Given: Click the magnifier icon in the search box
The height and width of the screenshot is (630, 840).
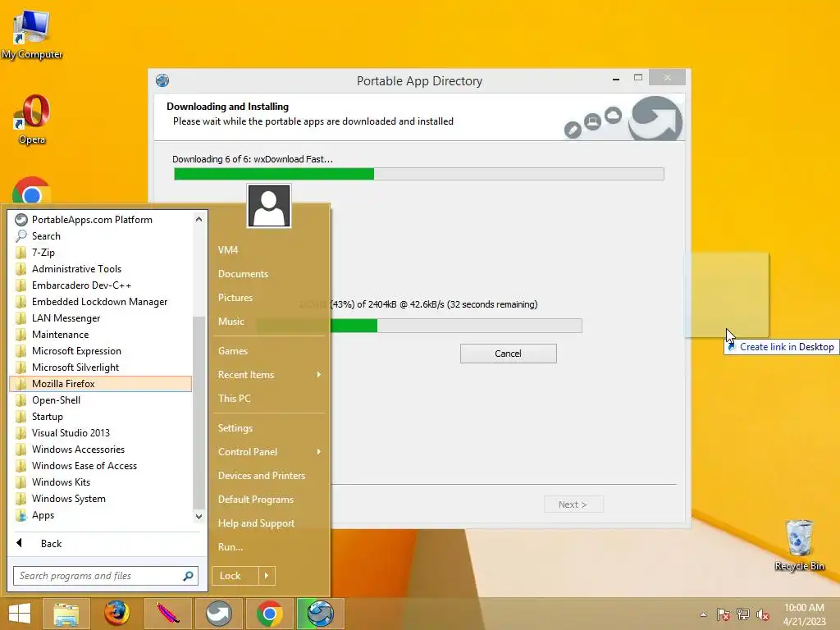Looking at the screenshot, I should coord(188,576).
